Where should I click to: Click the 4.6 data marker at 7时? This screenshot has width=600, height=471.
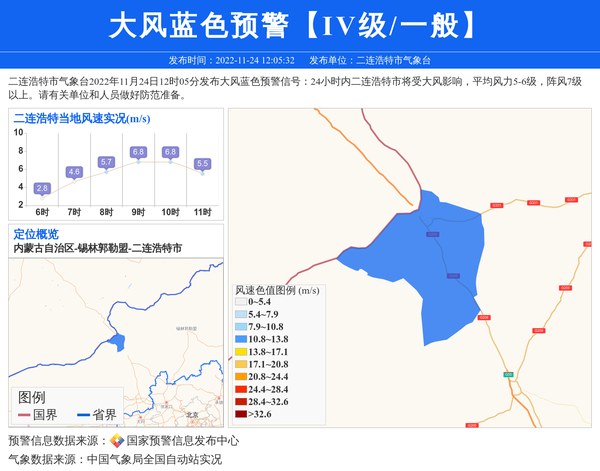click(x=74, y=172)
